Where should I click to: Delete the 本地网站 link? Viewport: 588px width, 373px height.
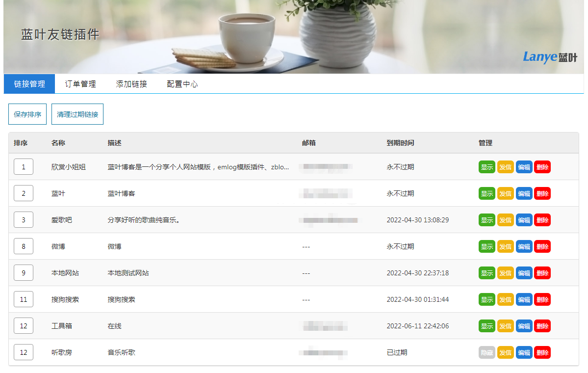click(x=542, y=273)
